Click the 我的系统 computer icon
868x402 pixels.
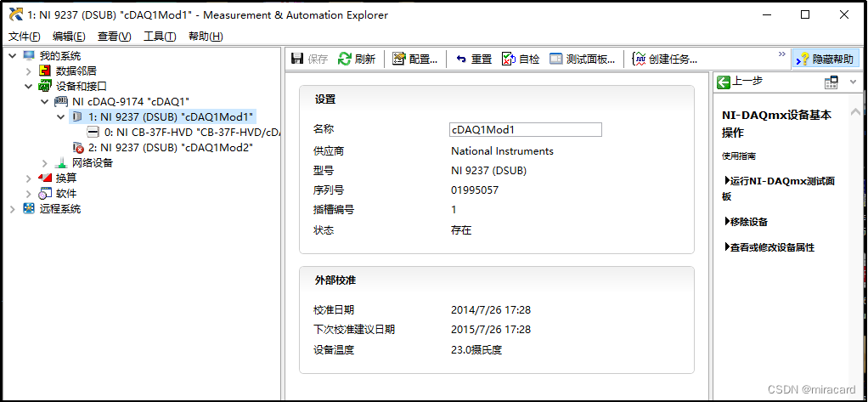point(29,56)
